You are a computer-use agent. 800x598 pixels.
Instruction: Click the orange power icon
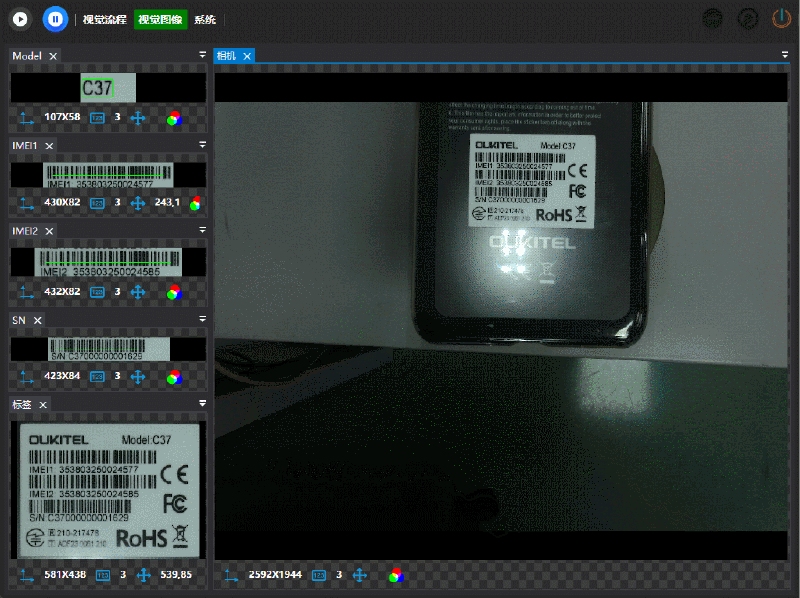point(781,19)
